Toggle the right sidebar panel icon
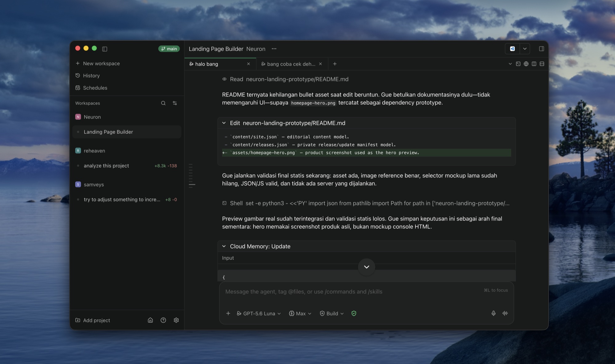 coord(542,49)
